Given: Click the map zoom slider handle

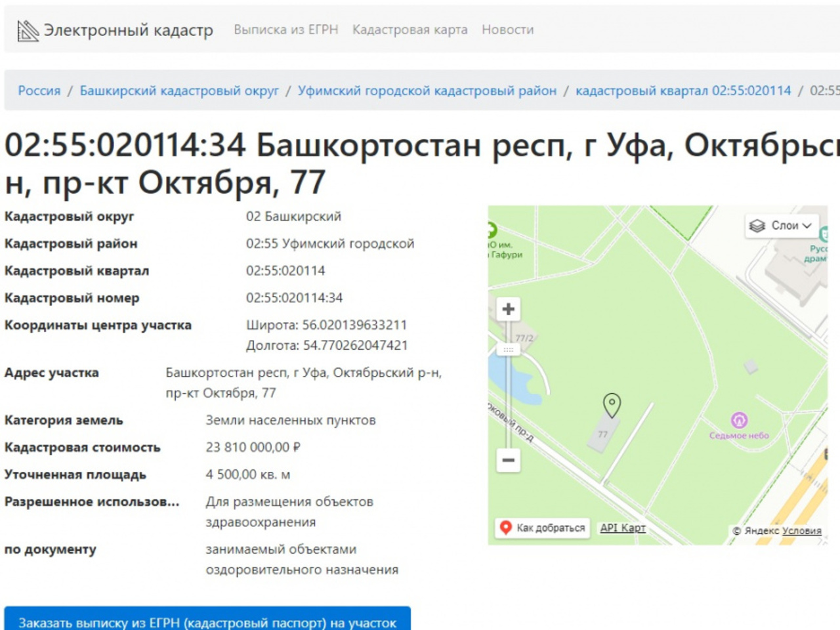Looking at the screenshot, I should 508,350.
